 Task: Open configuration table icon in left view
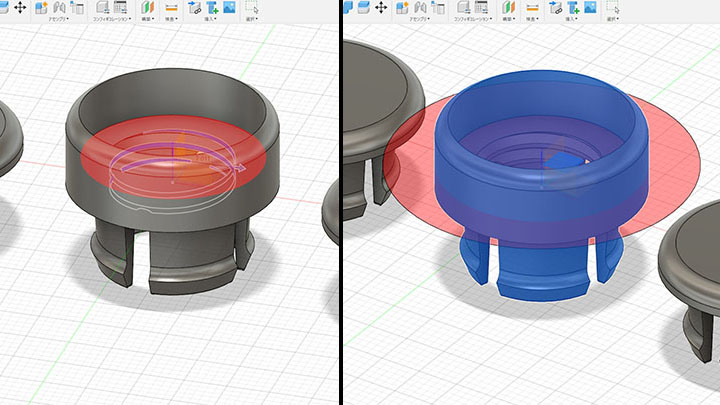click(x=120, y=7)
